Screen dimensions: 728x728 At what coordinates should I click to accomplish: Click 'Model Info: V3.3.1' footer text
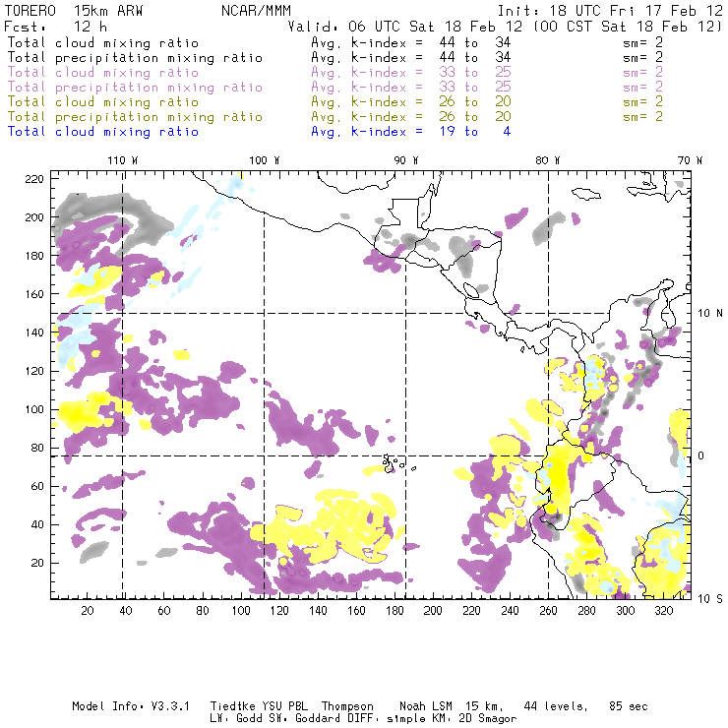pyautogui.click(x=131, y=706)
